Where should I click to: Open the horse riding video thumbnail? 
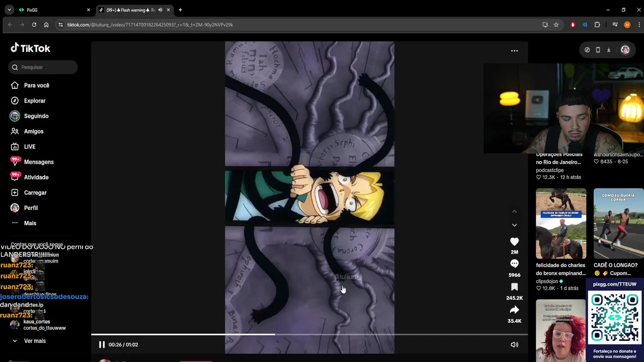tap(561, 224)
